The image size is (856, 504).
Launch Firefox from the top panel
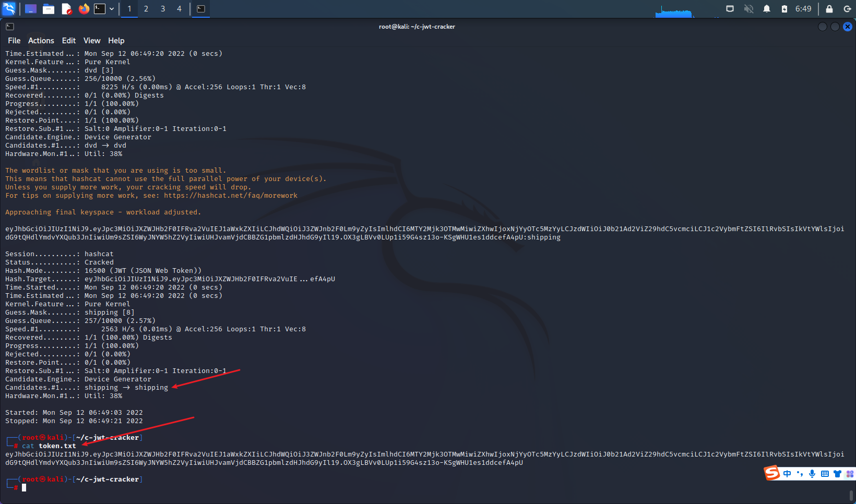tap(84, 9)
